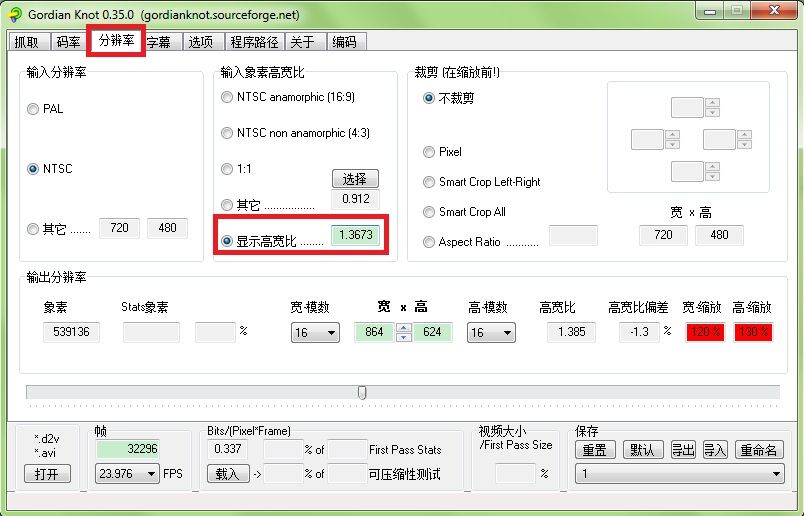
Task: Click the 选择 button
Action: 355,179
